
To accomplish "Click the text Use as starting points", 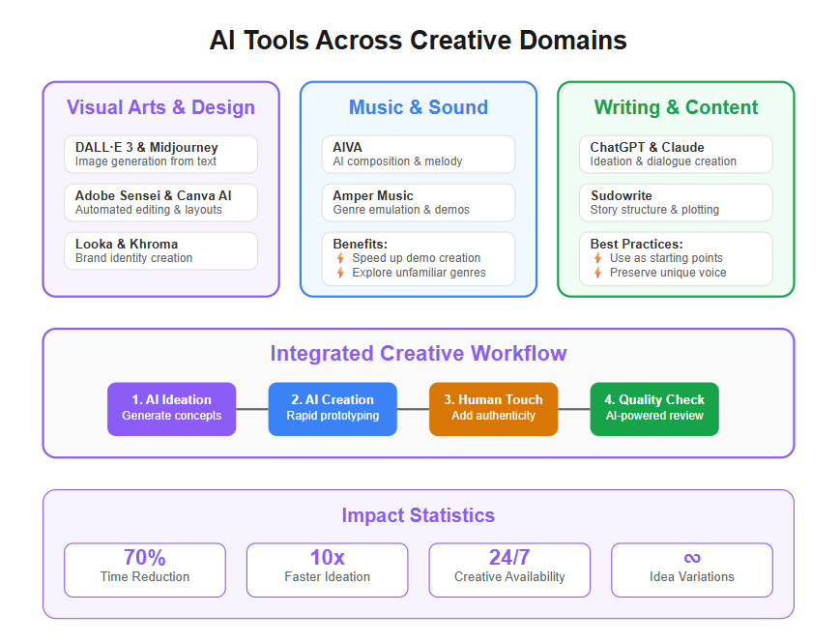I will point(666,258).
